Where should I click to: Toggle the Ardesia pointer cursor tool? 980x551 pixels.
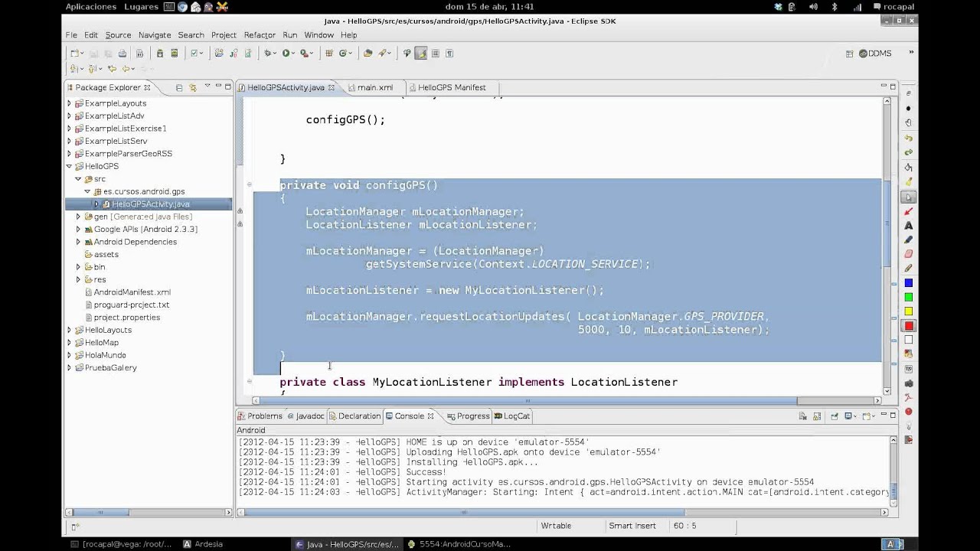pyautogui.click(x=909, y=197)
